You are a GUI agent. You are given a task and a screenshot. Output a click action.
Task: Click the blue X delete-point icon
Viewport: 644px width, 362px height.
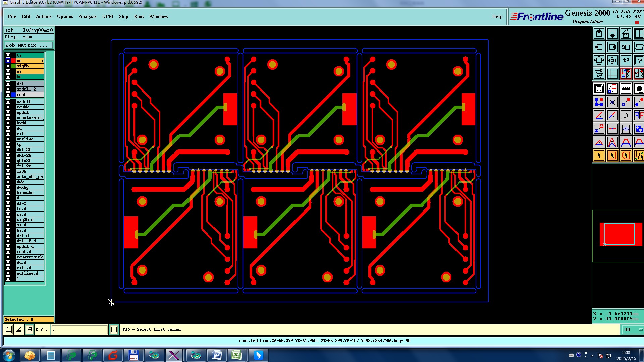point(612,102)
